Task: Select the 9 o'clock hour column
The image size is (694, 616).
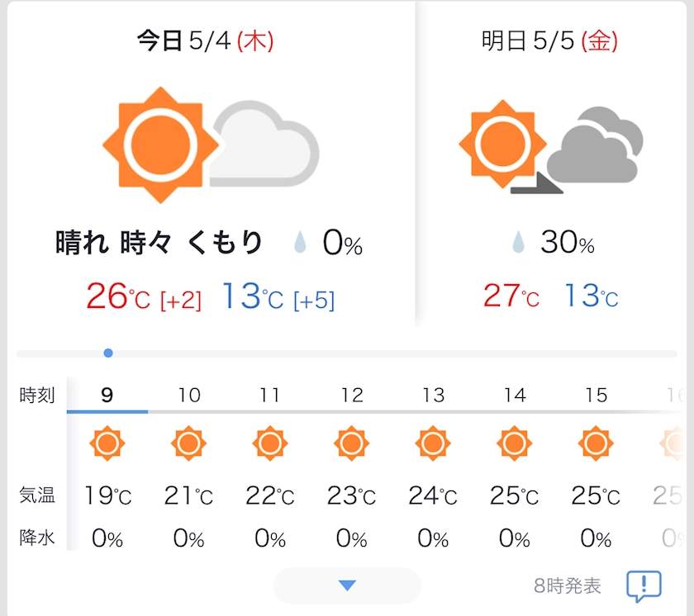Action: tap(107, 395)
